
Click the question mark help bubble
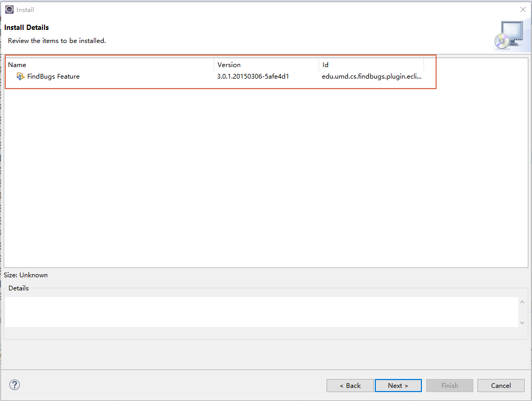point(14,384)
